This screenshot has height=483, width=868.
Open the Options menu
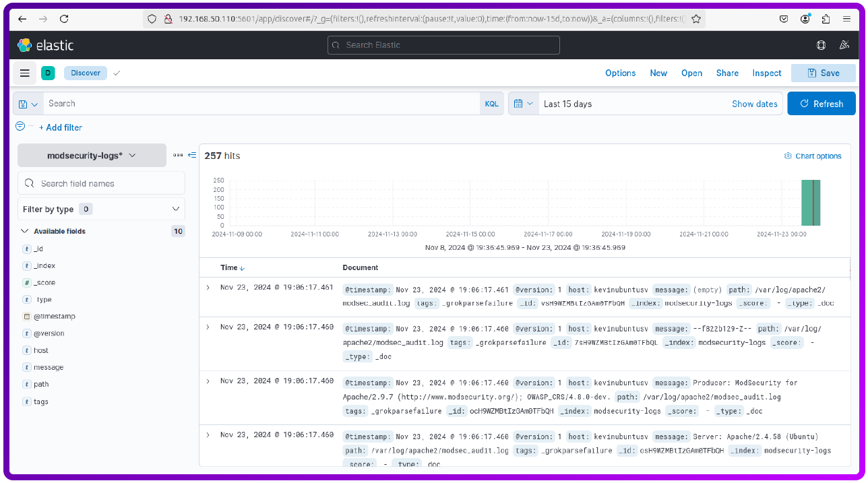click(x=620, y=73)
